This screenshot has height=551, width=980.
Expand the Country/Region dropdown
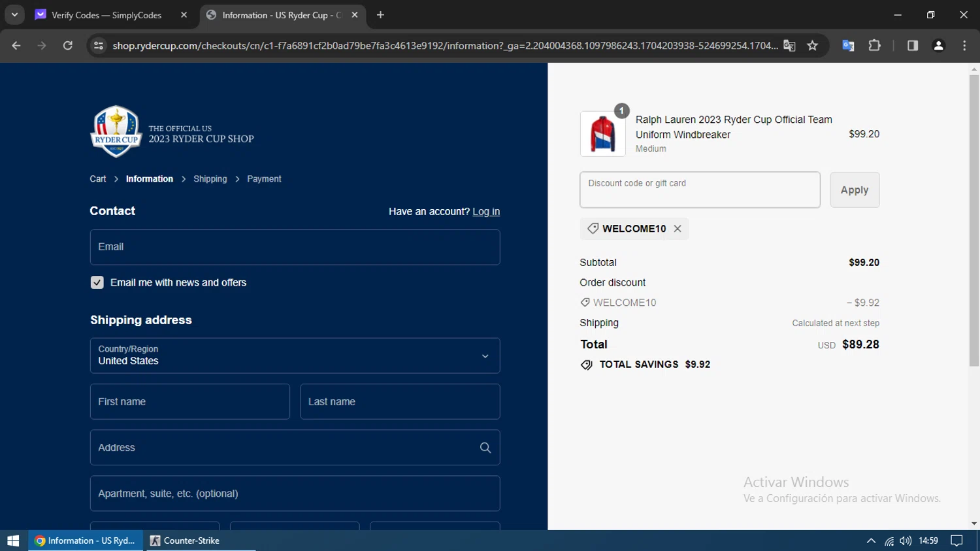click(x=295, y=356)
